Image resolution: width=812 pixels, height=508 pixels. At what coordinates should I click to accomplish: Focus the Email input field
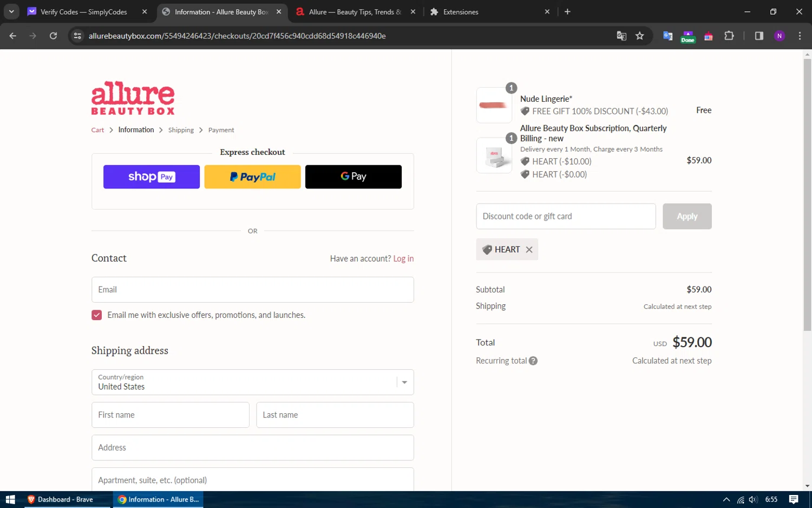coord(253,290)
